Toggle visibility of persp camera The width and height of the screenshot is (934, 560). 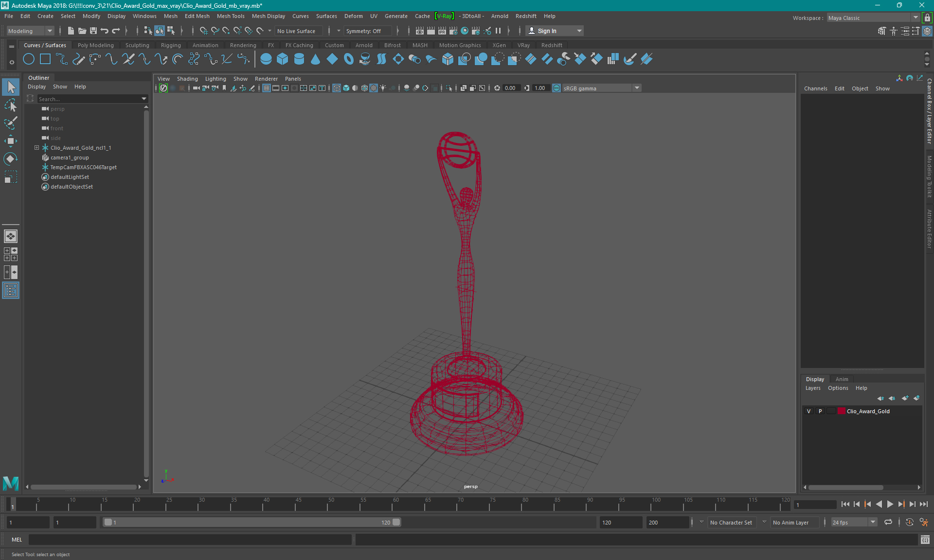click(45, 109)
